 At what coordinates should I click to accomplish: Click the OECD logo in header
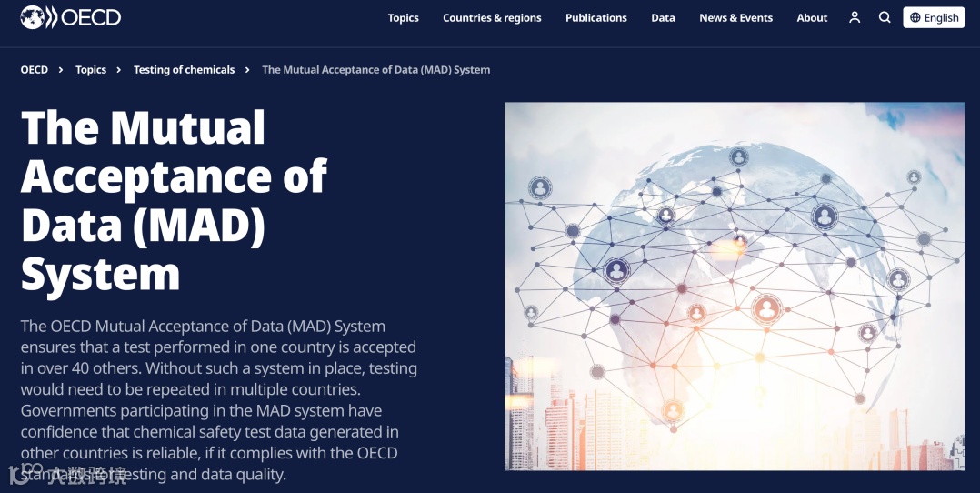tap(70, 17)
